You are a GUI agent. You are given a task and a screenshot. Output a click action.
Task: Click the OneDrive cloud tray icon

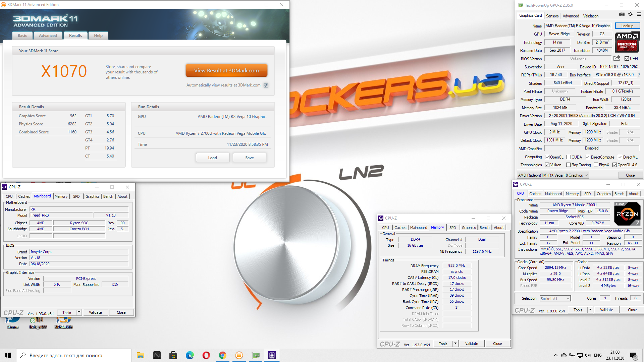click(564, 355)
